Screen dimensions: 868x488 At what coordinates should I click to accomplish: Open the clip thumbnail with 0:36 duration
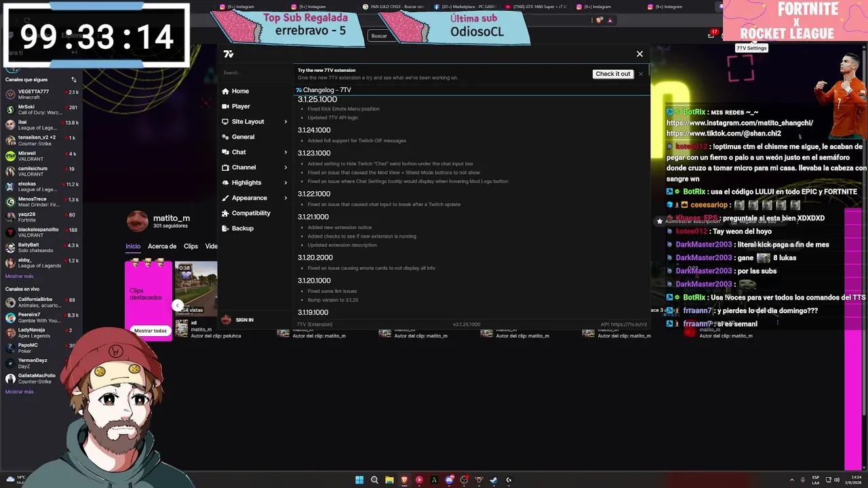[196, 289]
